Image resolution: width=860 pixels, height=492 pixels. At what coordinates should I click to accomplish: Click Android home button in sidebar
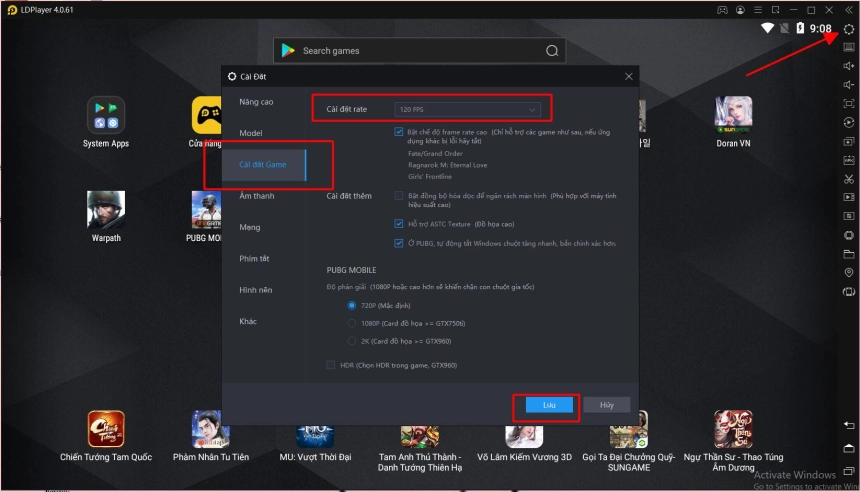click(x=848, y=448)
